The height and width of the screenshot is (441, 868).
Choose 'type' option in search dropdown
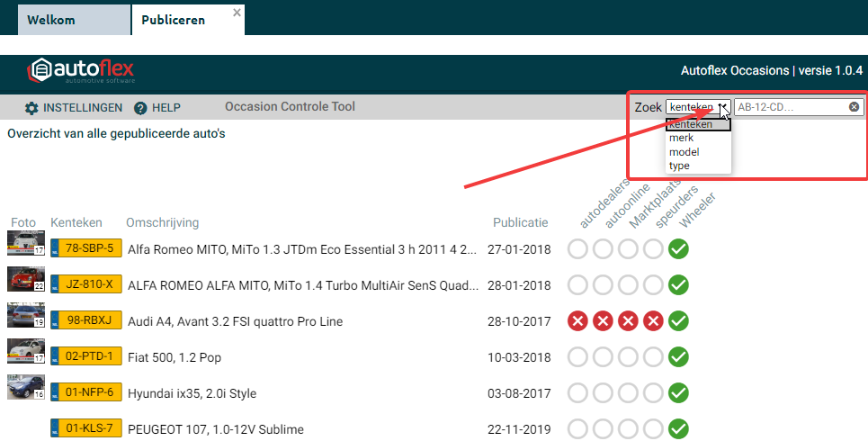(679, 166)
